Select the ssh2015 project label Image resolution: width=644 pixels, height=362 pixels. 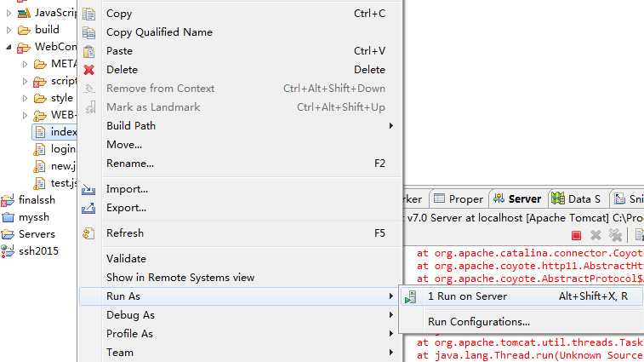[x=38, y=251]
